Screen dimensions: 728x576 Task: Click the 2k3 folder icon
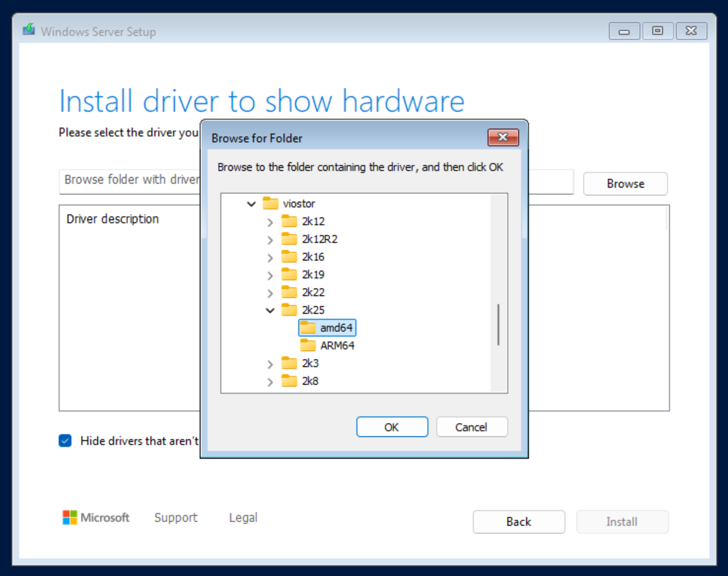[289, 363]
